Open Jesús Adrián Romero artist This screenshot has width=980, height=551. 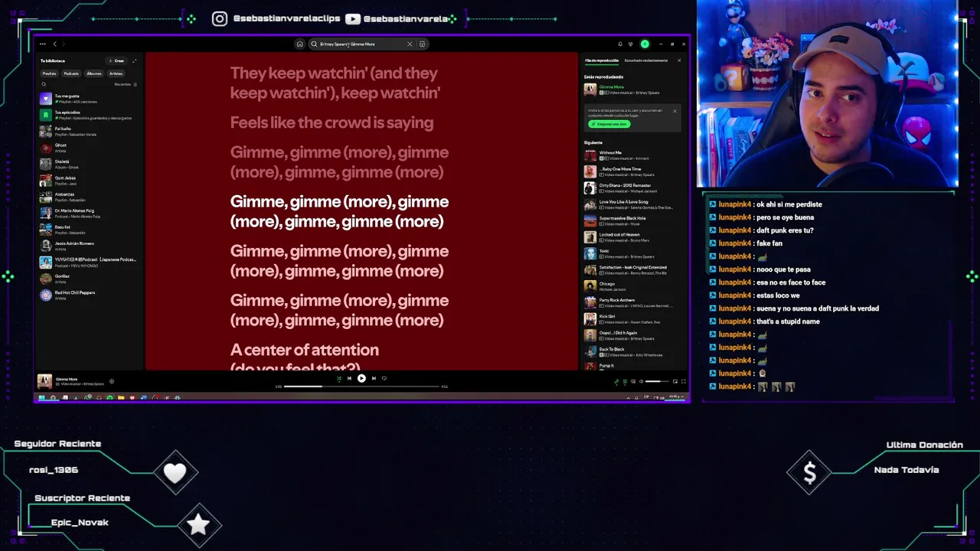click(90, 246)
